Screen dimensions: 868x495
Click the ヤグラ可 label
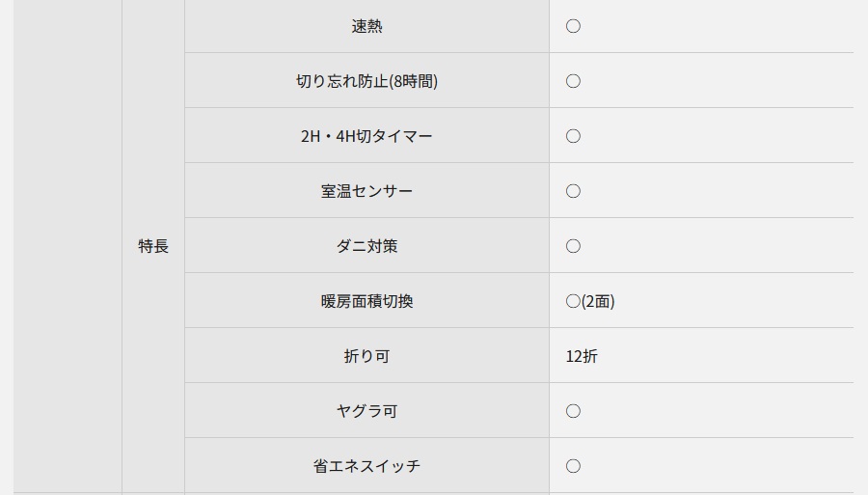[366, 411]
